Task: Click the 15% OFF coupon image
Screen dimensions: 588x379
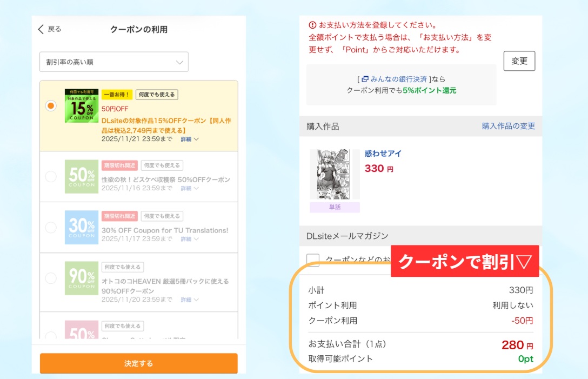Action: pos(82,106)
